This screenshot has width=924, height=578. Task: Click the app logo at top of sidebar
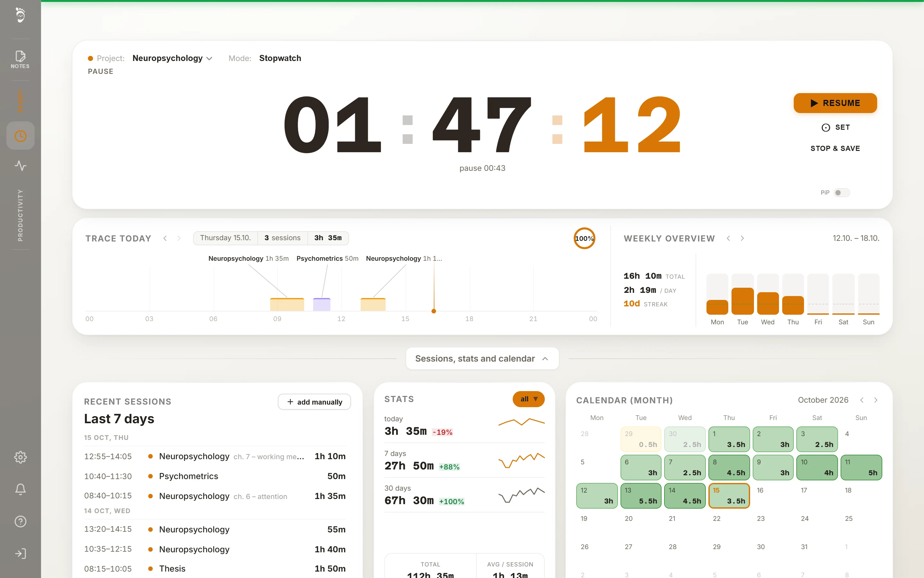pyautogui.click(x=20, y=15)
